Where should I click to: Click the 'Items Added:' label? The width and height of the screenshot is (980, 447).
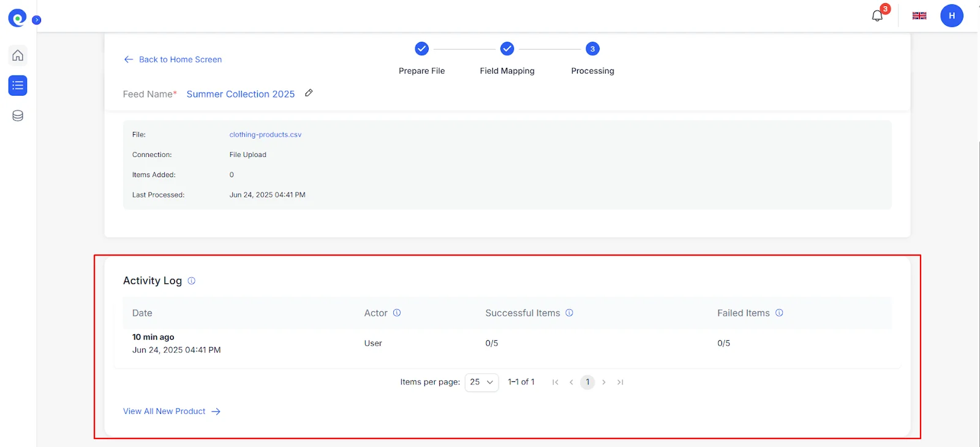click(154, 175)
